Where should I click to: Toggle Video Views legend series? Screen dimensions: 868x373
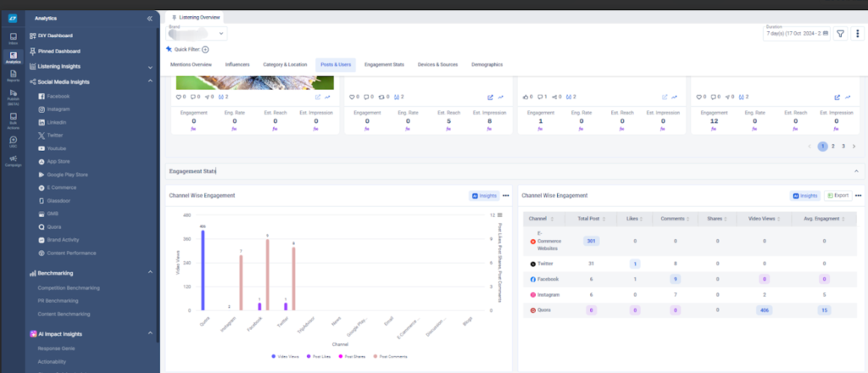[x=285, y=356]
